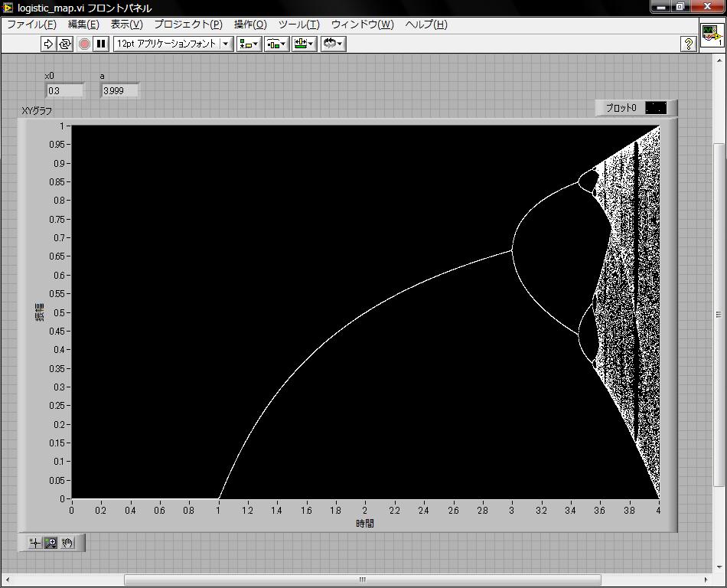The height and width of the screenshot is (588, 727).
Task: Minimize the logistic_map.vi window
Action: [x=661, y=7]
